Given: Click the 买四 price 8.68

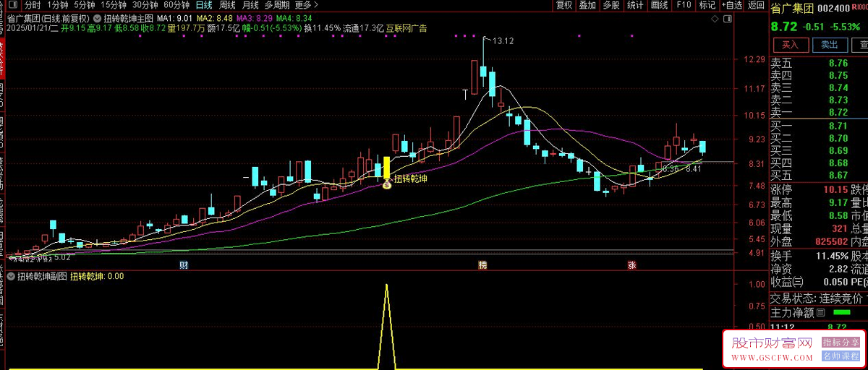Looking at the screenshot, I should 838,163.
